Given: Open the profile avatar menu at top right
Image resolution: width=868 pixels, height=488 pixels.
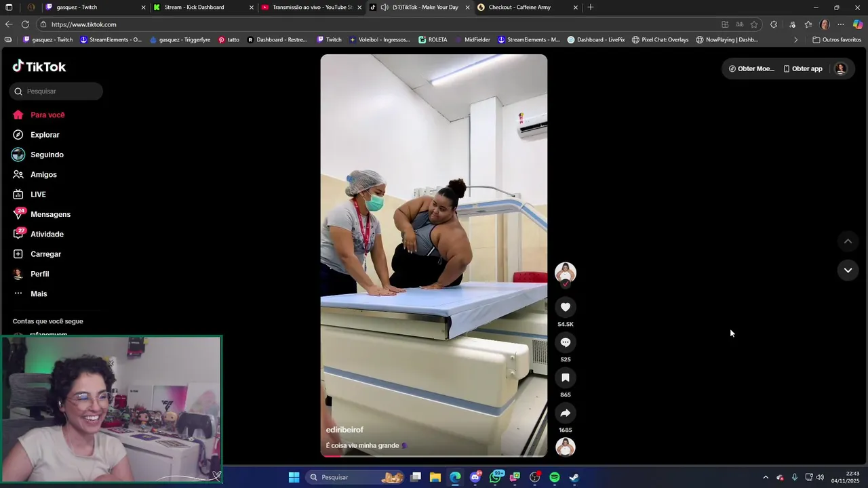Looking at the screenshot, I should [x=841, y=68].
